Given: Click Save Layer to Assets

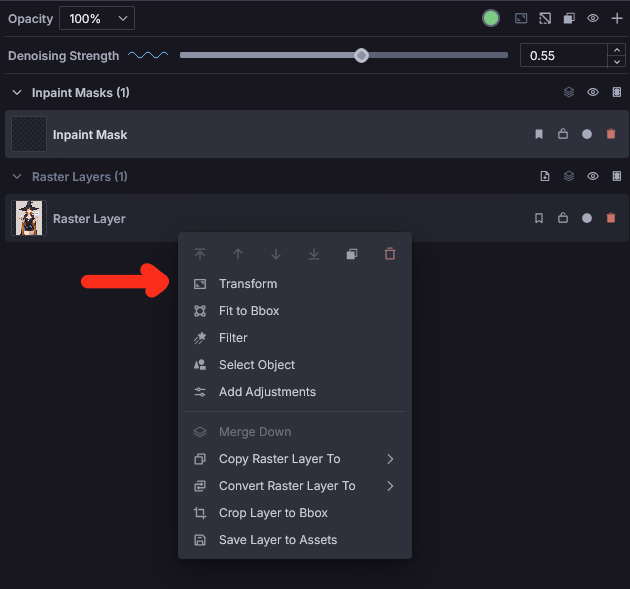Looking at the screenshot, I should point(278,540).
